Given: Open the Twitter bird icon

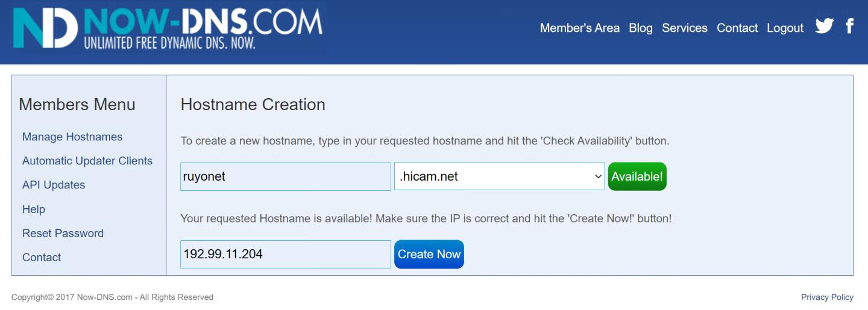Looking at the screenshot, I should click(x=824, y=26).
